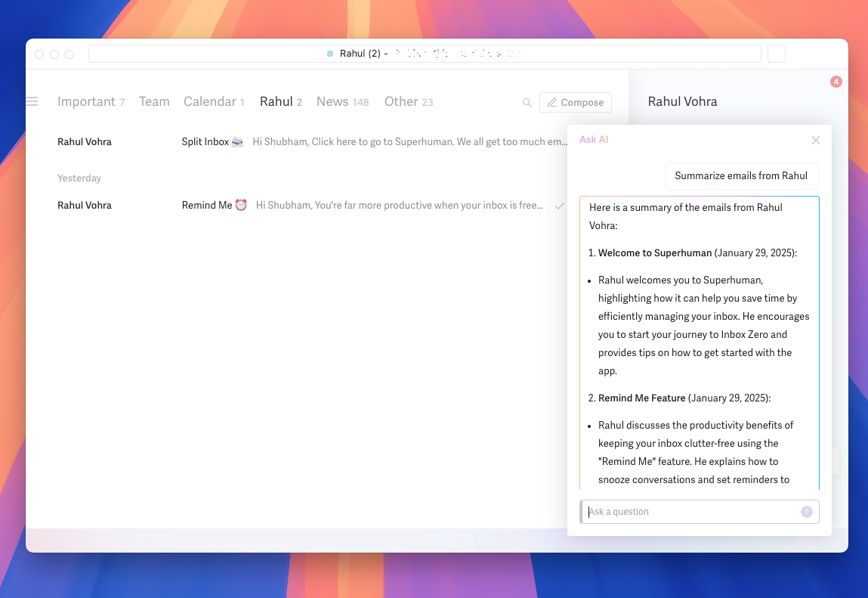Click the inbox tray emoji in Split Inbox subject
Screen dimensions: 868x598
tap(237, 142)
